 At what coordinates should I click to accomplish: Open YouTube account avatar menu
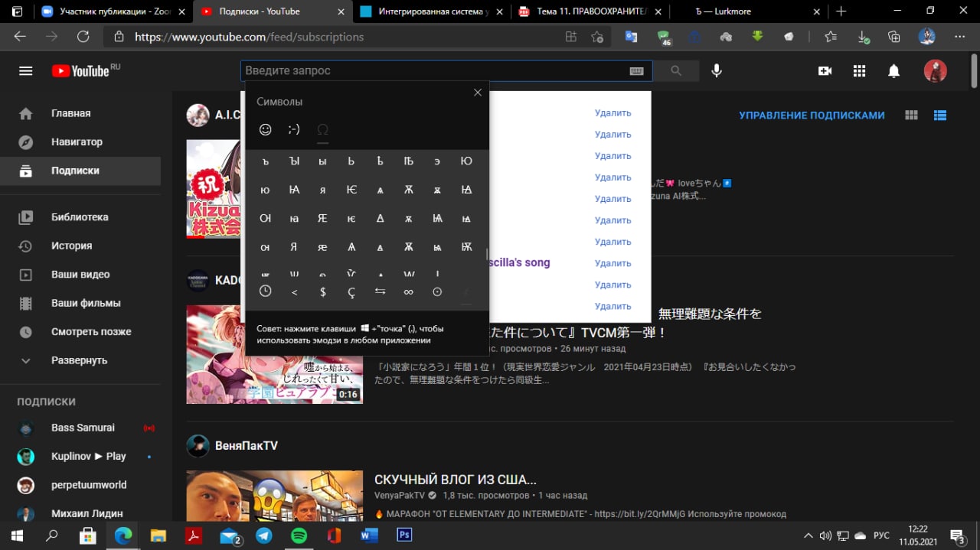[x=935, y=70]
